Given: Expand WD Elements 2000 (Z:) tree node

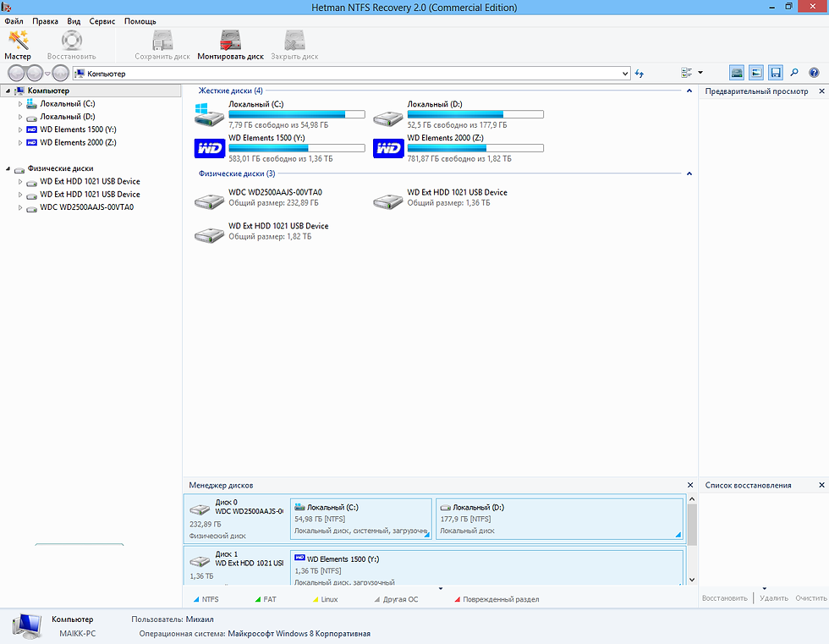Looking at the screenshot, I should [x=20, y=143].
